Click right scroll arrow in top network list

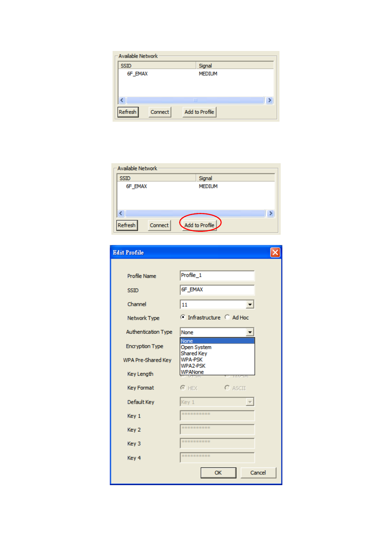coord(270,100)
